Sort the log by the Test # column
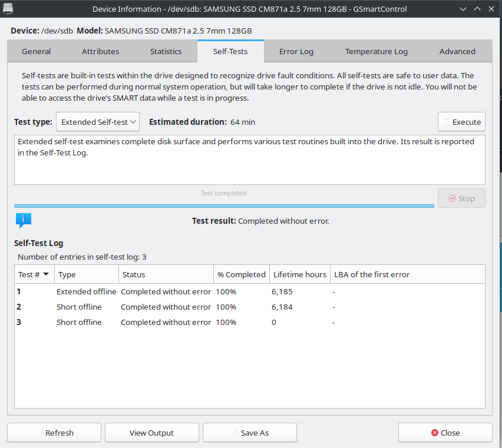The image size is (502, 448). coord(34,274)
